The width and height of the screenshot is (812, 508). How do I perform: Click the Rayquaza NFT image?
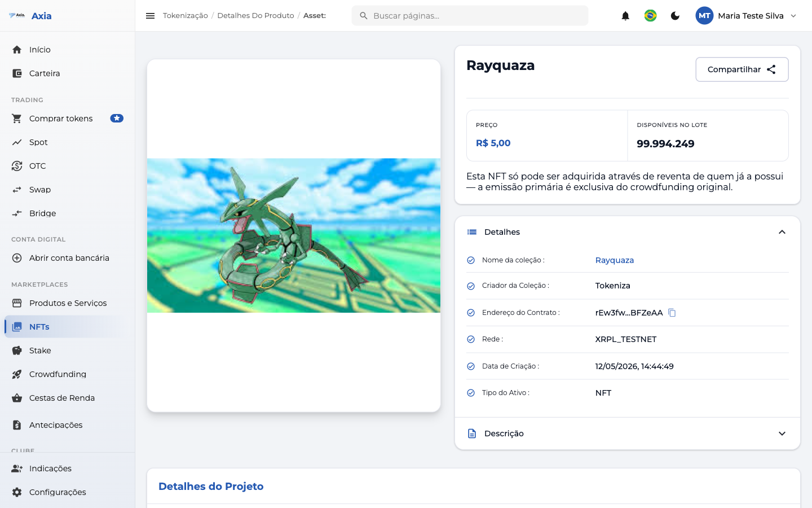[294, 235]
